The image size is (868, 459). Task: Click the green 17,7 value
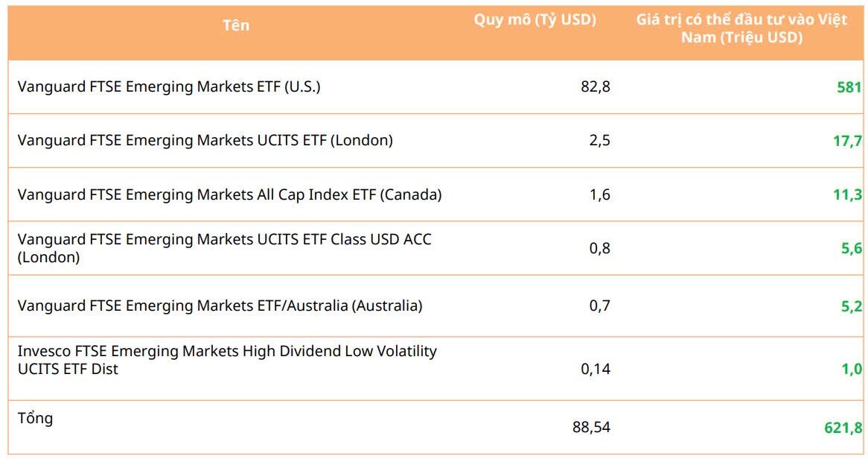[847, 142]
